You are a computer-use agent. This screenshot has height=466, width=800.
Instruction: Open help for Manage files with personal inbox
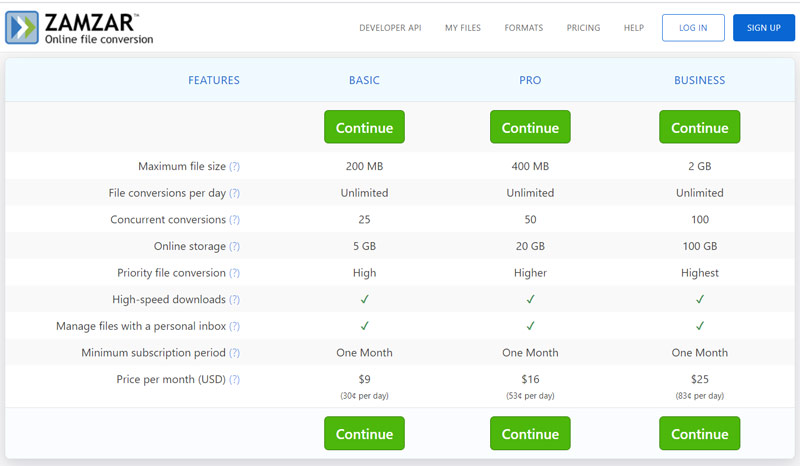(234, 326)
